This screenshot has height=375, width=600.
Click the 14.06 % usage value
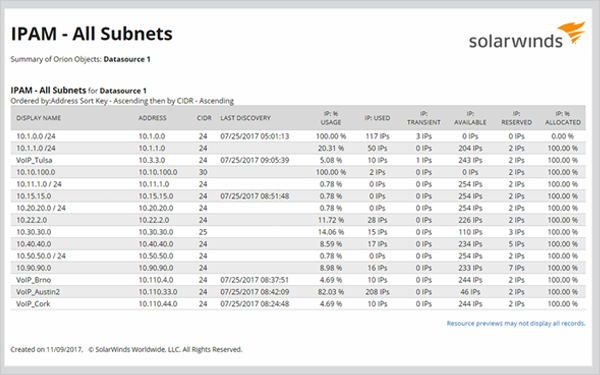tap(331, 232)
